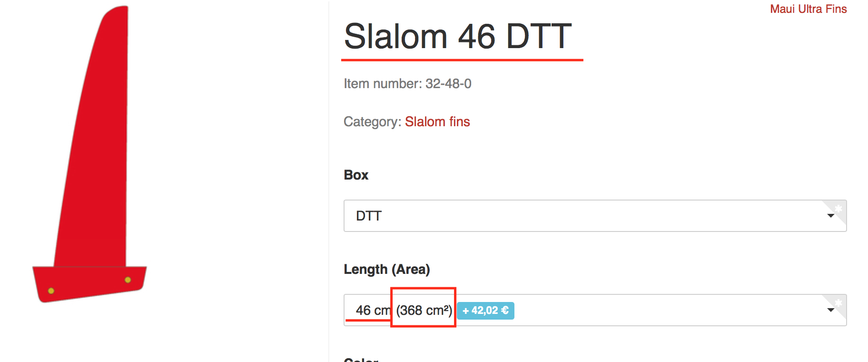Click the required asterisk on Box dropdown
This screenshot has height=362, width=868.
tap(838, 208)
